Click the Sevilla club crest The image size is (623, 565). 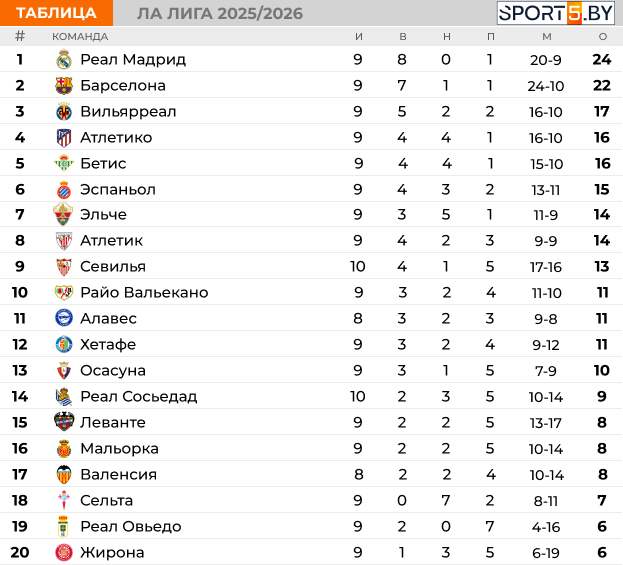[x=64, y=267]
